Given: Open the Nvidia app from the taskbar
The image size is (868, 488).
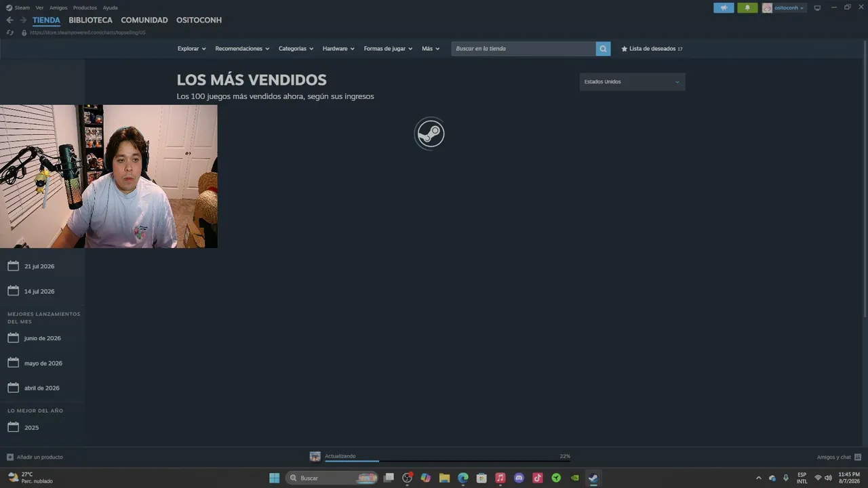Looking at the screenshot, I should click(x=575, y=478).
